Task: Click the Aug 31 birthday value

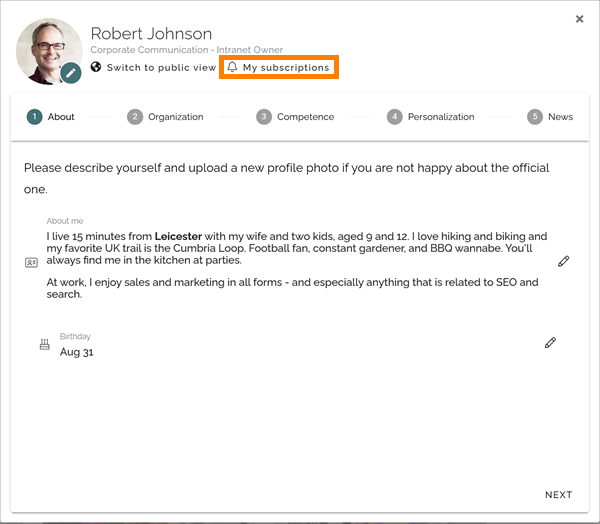Action: [x=77, y=352]
